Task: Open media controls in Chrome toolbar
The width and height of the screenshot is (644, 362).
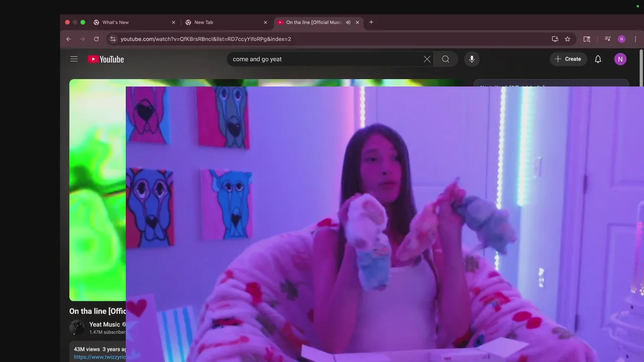Action: (607, 39)
